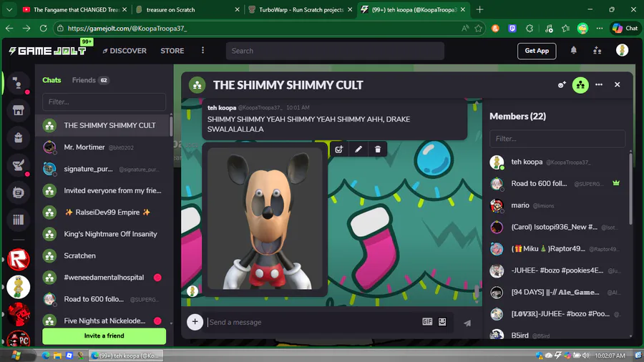Open the Windows Start button

(x=16, y=356)
